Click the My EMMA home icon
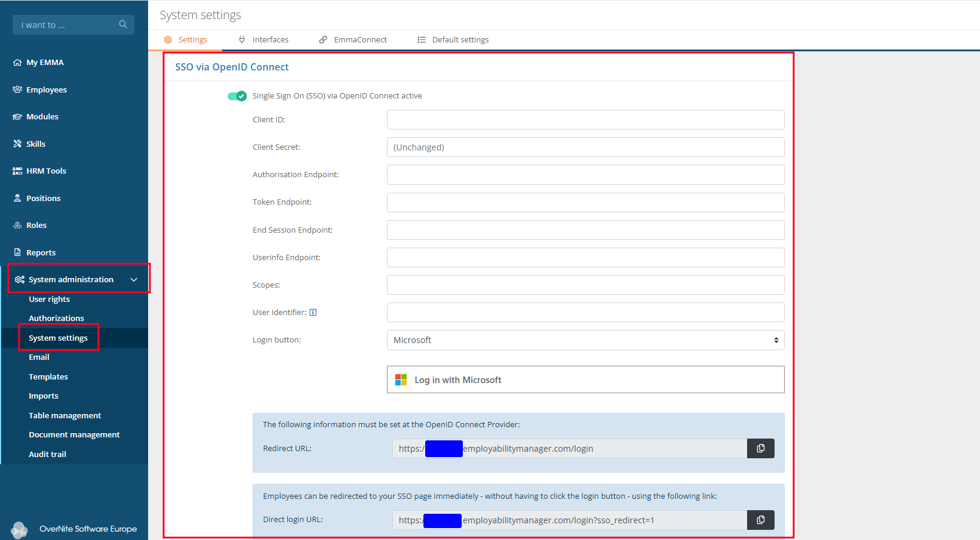 tap(17, 63)
